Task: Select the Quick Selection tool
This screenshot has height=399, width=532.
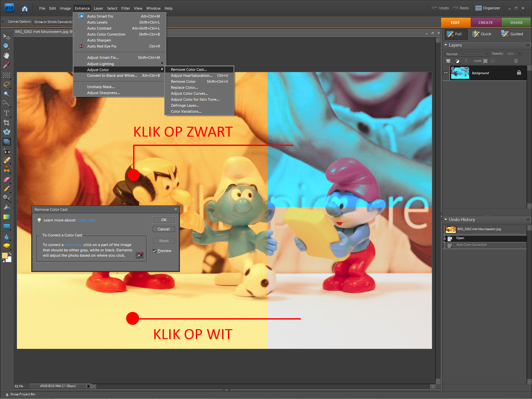Action: click(x=6, y=103)
